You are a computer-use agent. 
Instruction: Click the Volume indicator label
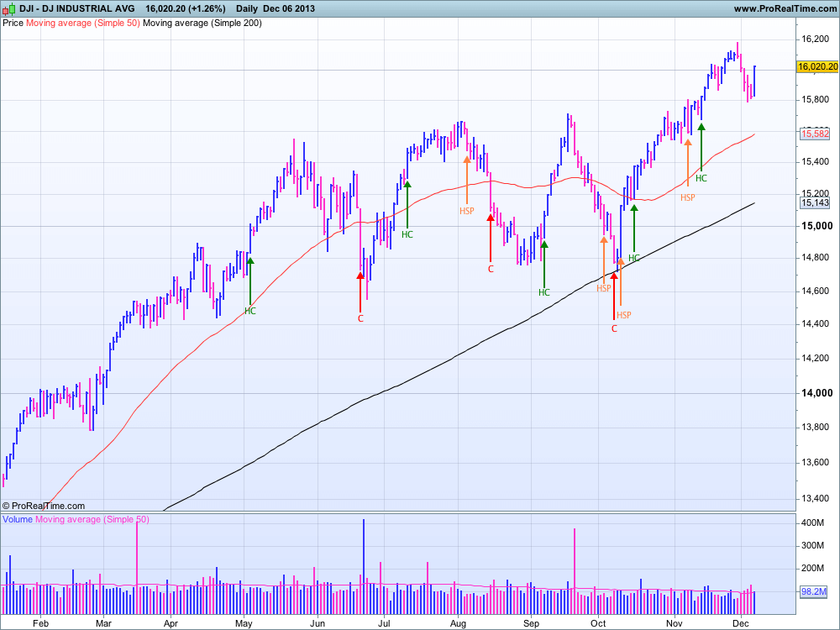[18, 519]
